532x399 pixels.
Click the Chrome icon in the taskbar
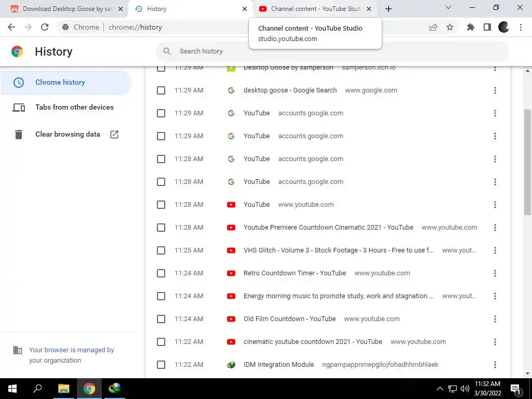[x=89, y=389]
